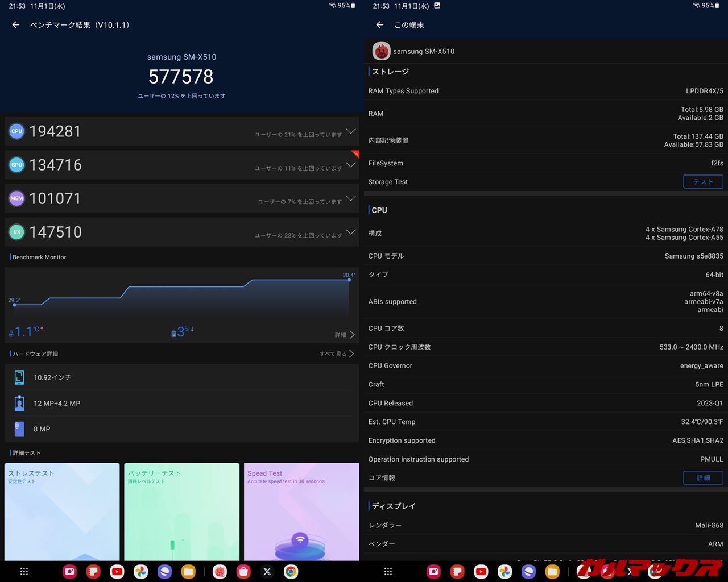Open the AnTuTu app icon in the taskbar
This screenshot has width=728, height=582.
(220, 571)
